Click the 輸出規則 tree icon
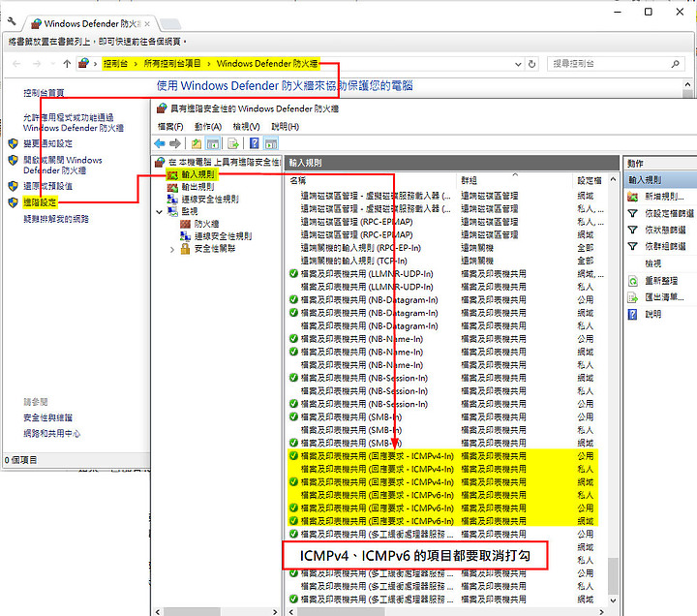This screenshot has height=616, width=697. click(x=172, y=187)
